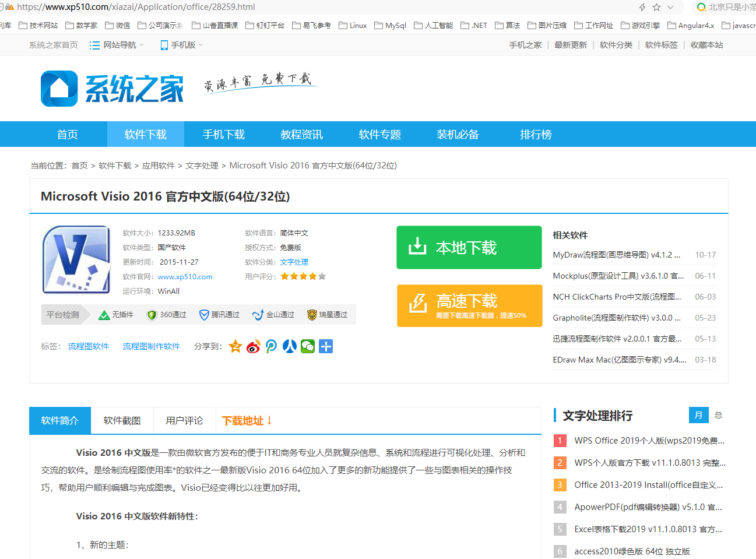Click 文字处理 in the breadcrumb
The width and height of the screenshot is (756, 559).
tap(202, 166)
